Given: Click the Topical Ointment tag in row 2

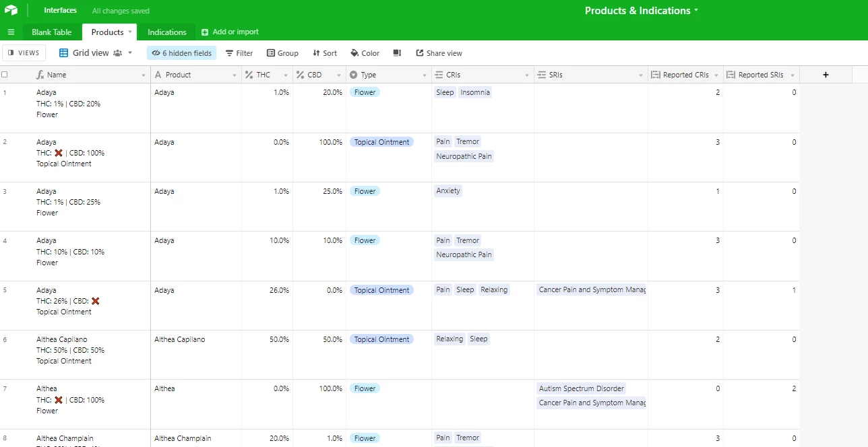Looking at the screenshot, I should point(381,142).
